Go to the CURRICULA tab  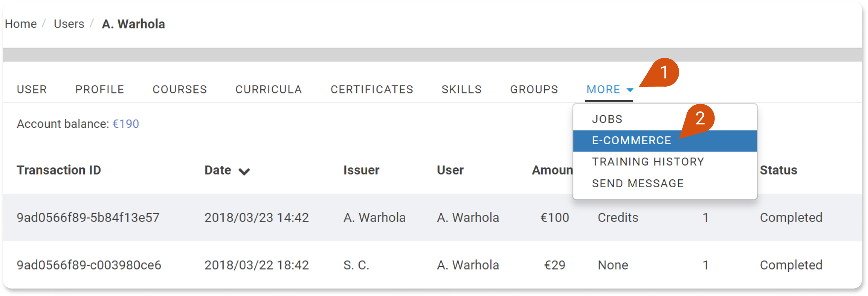click(269, 90)
